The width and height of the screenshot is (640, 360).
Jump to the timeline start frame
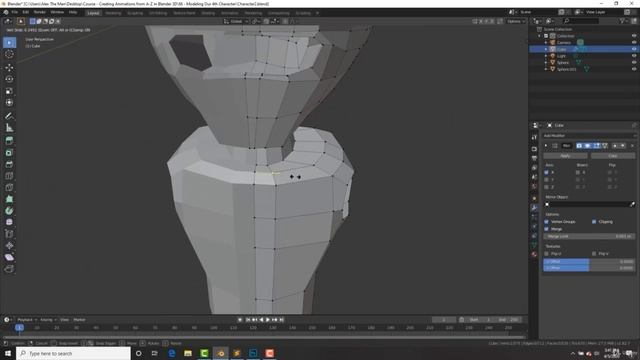pos(248,320)
